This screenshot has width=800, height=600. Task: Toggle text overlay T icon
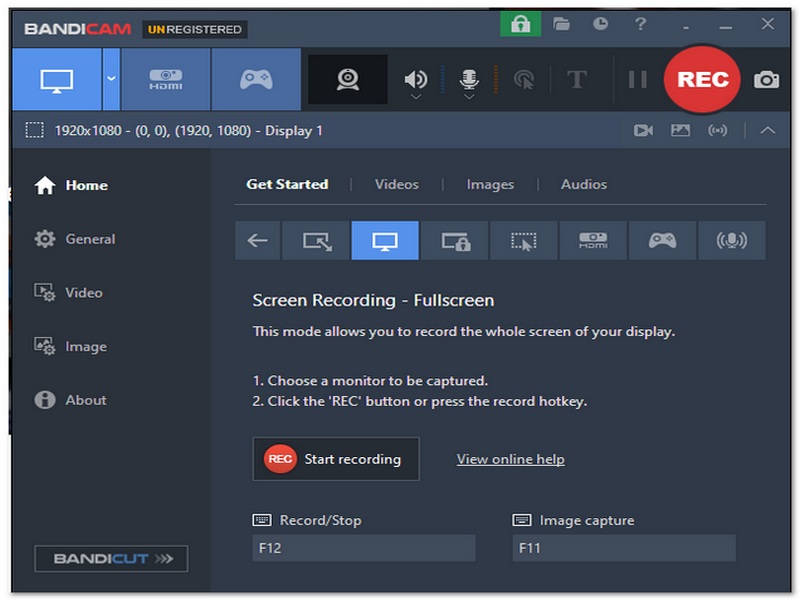[577, 80]
